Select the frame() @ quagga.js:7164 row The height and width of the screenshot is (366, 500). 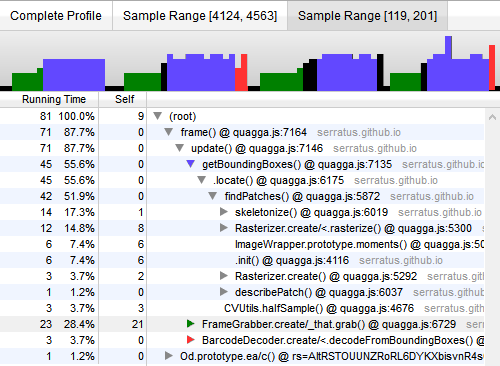click(x=242, y=132)
